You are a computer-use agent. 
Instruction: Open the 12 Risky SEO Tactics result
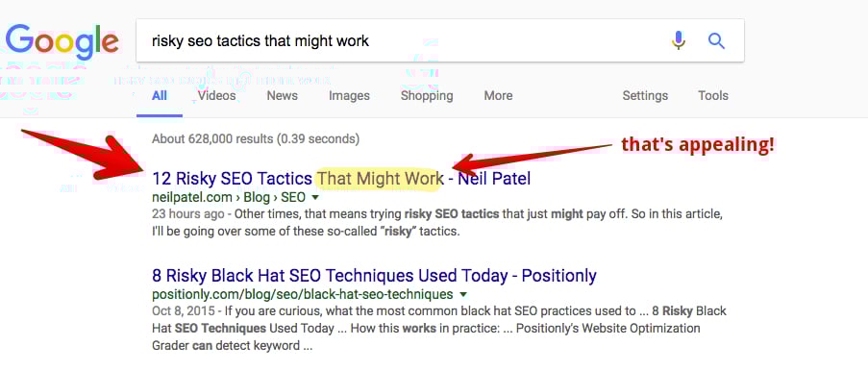(x=341, y=179)
